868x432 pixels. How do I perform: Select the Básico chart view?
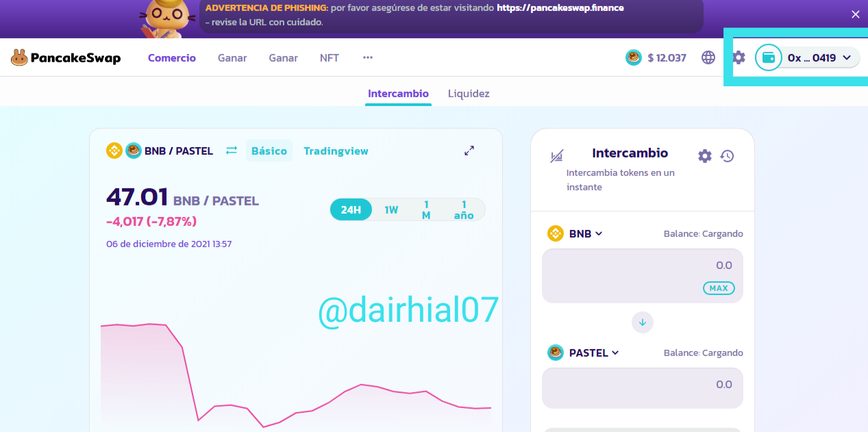[269, 151]
